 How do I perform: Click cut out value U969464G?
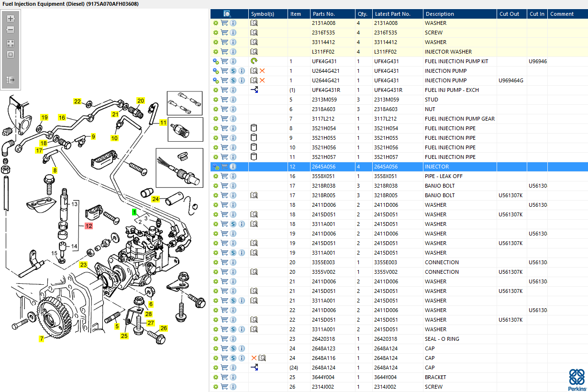pos(511,80)
